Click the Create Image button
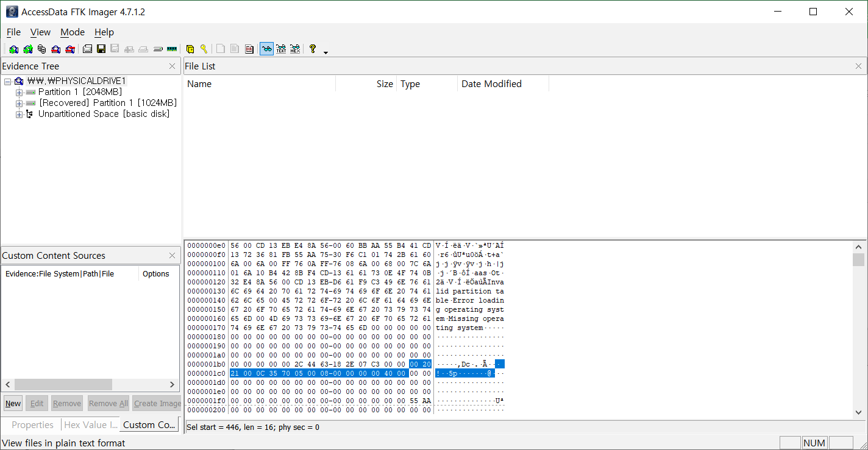Viewport: 868px width, 450px height. (x=157, y=403)
